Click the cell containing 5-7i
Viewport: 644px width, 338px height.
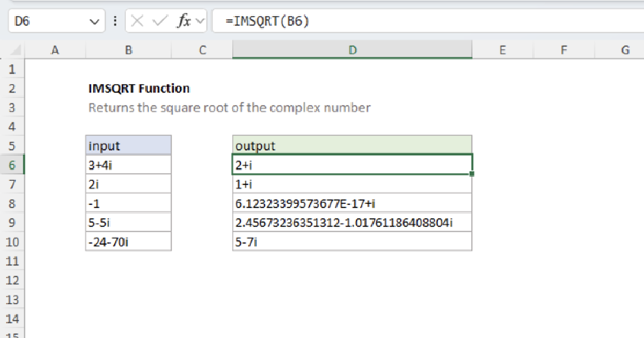coord(352,241)
